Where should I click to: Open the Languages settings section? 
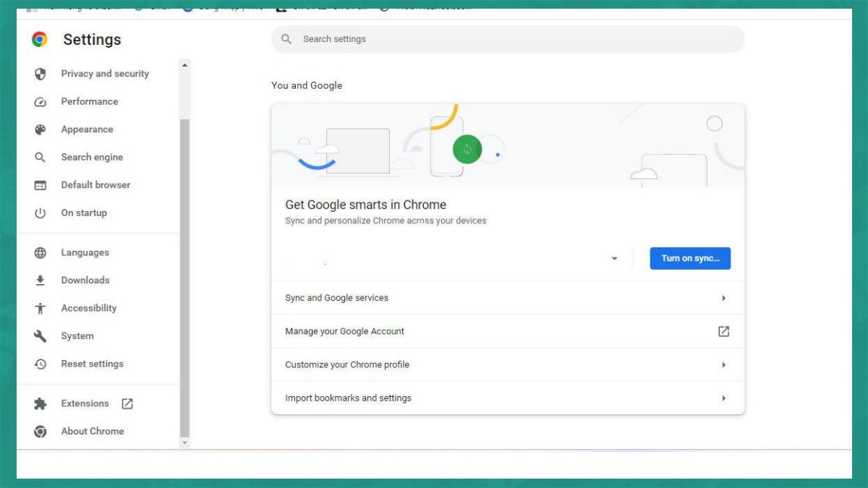85,252
